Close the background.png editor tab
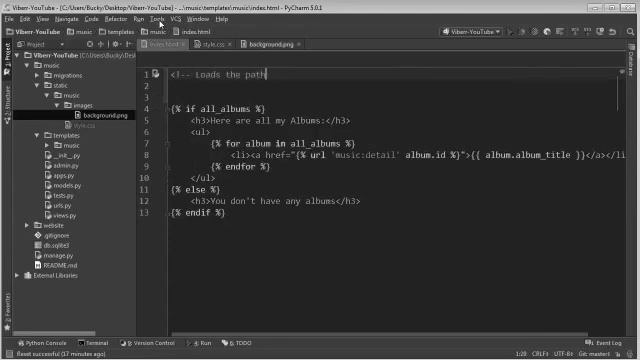This screenshot has height=360, width=640. [x=299, y=44]
